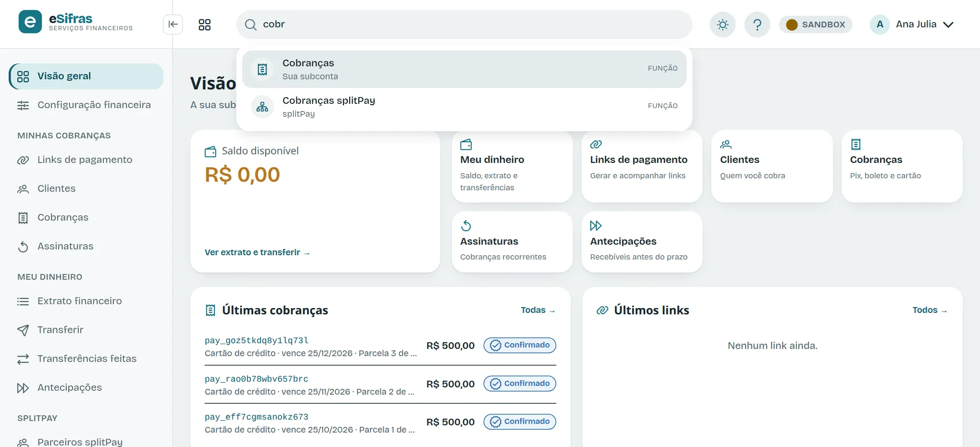Click the Clientes sidebar icon
Viewport: 980px width, 447px height.
click(x=23, y=189)
